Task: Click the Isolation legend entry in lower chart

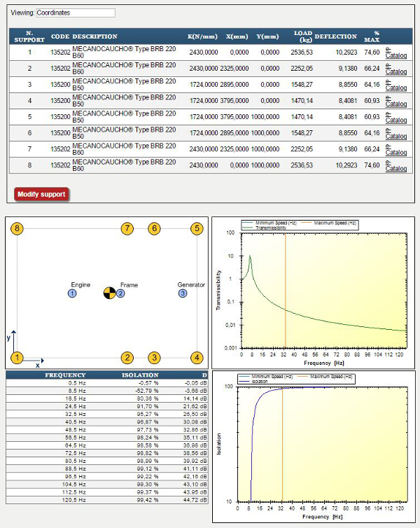Action: pos(253,382)
